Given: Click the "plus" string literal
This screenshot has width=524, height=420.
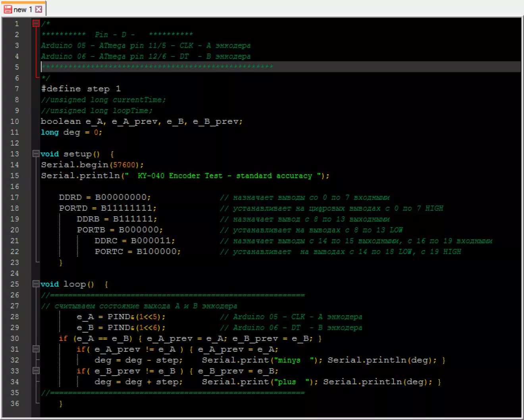Looking at the screenshot, I should click(291, 381).
